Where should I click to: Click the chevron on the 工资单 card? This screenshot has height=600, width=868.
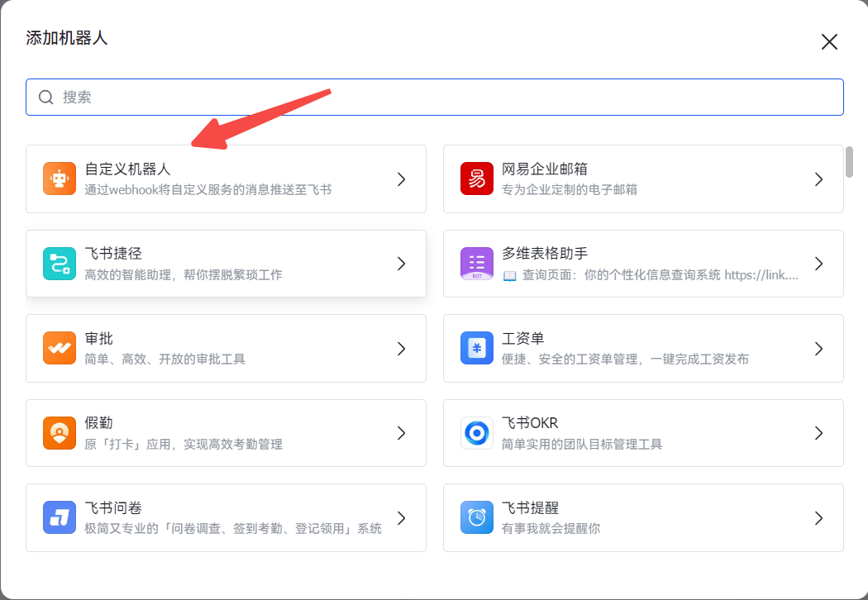pyautogui.click(x=818, y=349)
